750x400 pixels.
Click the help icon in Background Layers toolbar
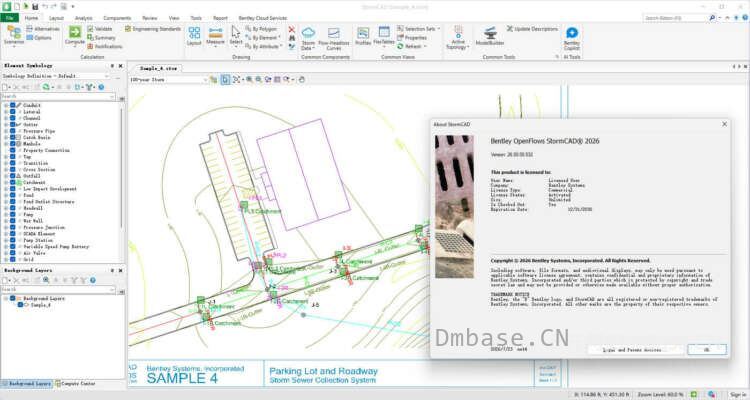[x=93, y=280]
